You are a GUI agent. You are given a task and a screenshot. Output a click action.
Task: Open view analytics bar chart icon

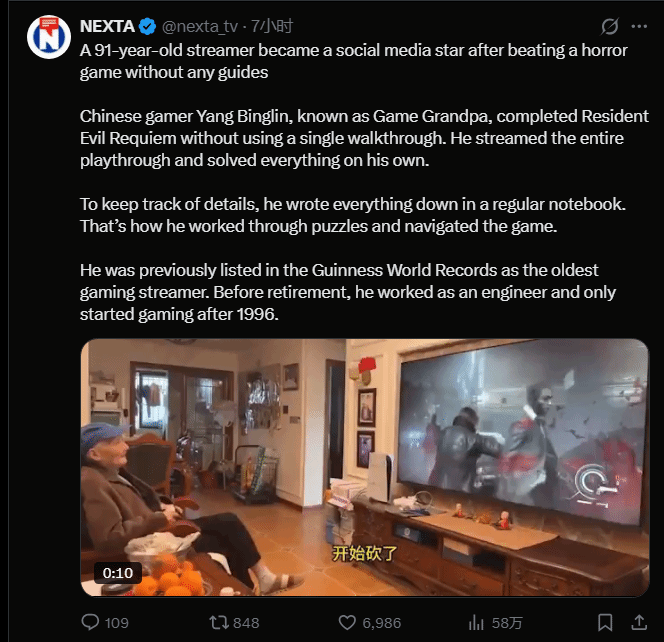click(476, 623)
